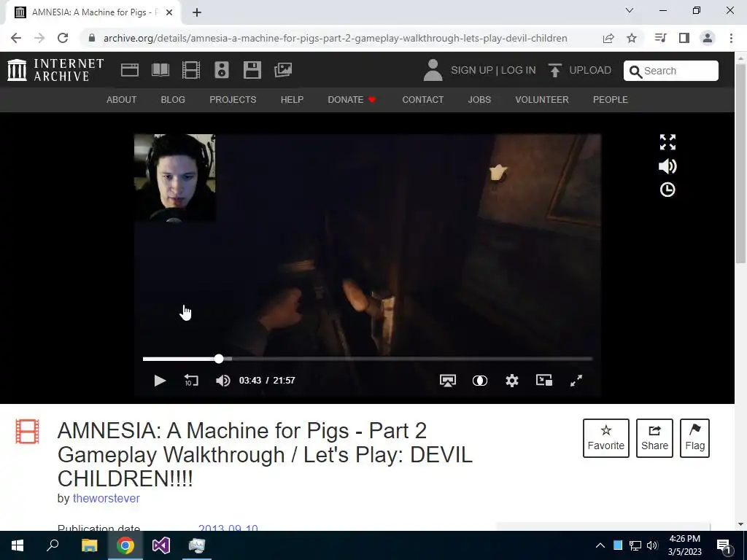Open the player settings gear
The height and width of the screenshot is (560, 747).
pyautogui.click(x=512, y=381)
